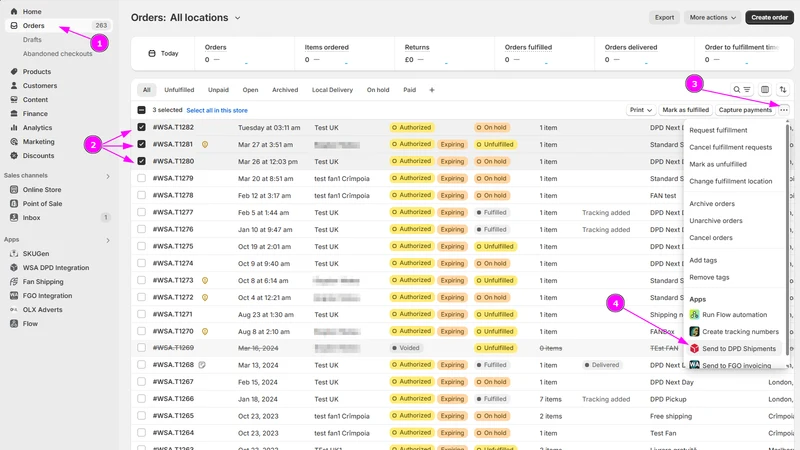Switch to the Unpaid tab
Viewport: 800px width, 450px height.
pyautogui.click(x=218, y=90)
